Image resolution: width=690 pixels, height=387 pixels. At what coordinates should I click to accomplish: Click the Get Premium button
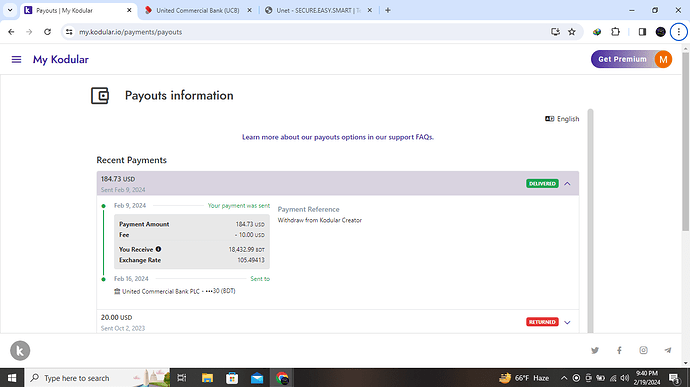622,59
